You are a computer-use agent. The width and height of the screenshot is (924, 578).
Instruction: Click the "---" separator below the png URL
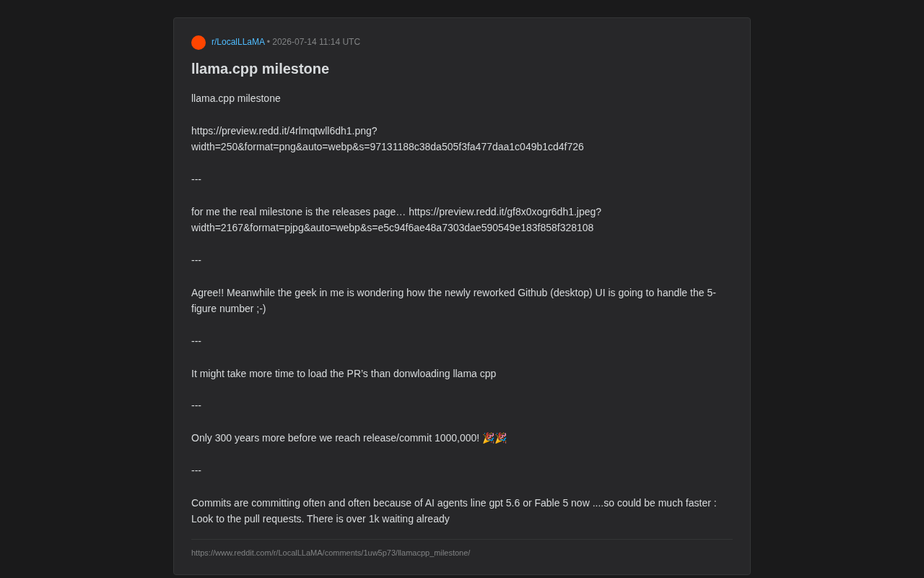point(196,179)
